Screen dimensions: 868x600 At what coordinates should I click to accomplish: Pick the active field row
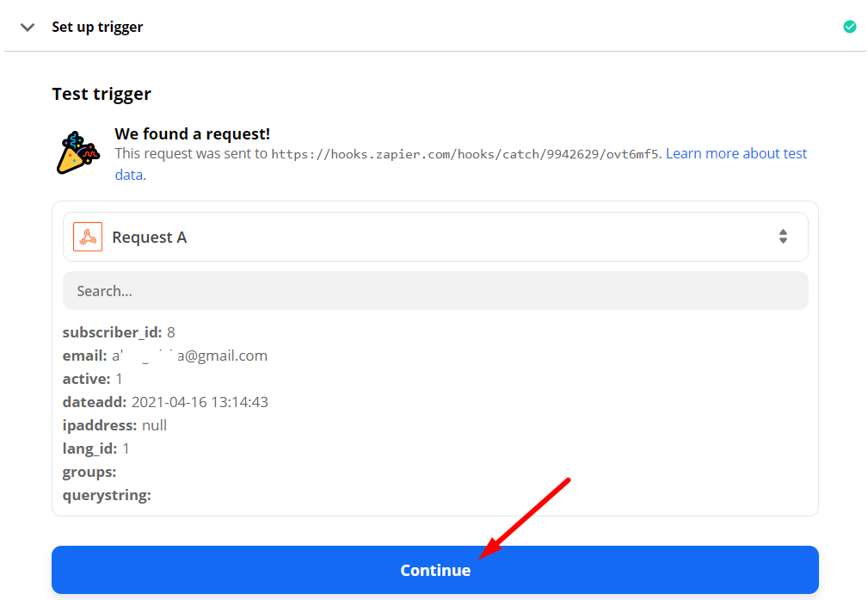point(93,379)
